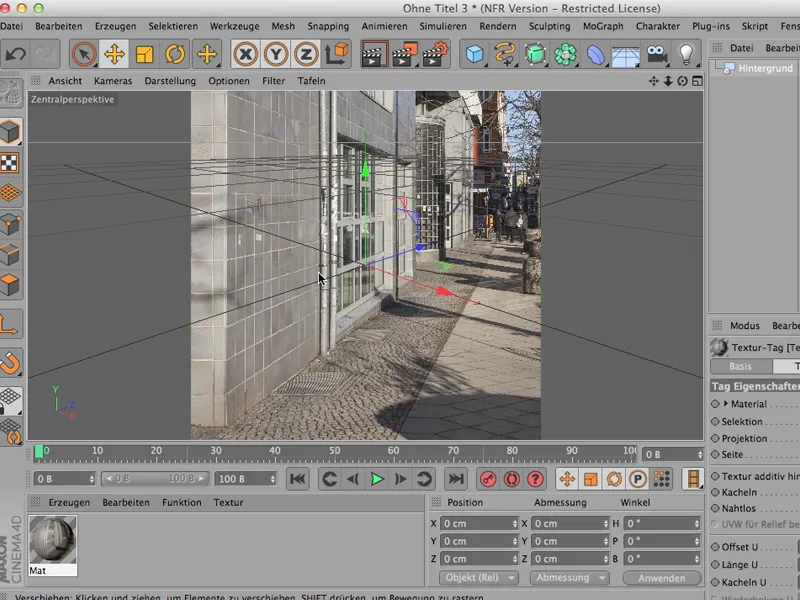Toggle Material keyframe circle
Image resolution: width=800 pixels, height=600 pixels.
(715, 404)
